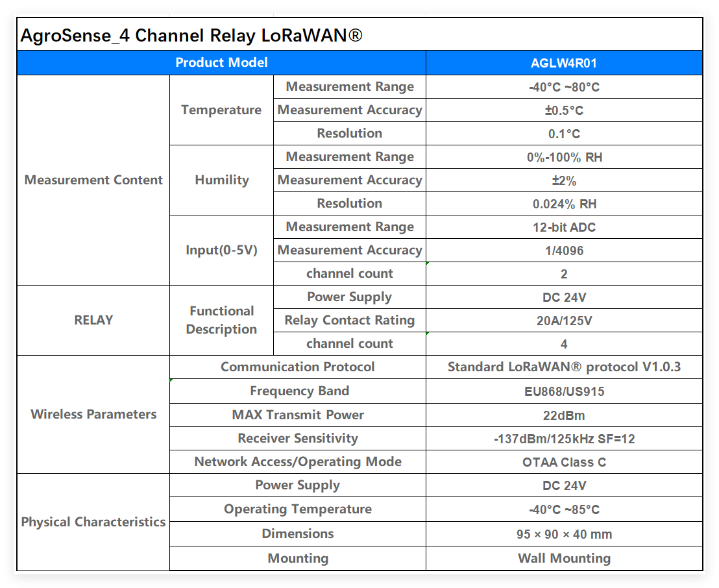Click the title "AgroSense_4 Channel Relay LoRaWAN®"
This screenshot has height=588, width=719.
[191, 35]
